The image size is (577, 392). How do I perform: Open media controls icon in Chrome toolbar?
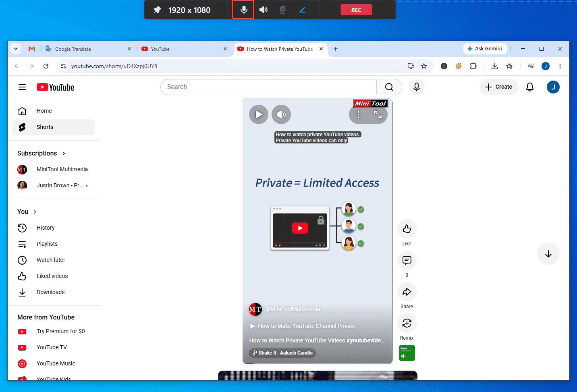point(531,66)
